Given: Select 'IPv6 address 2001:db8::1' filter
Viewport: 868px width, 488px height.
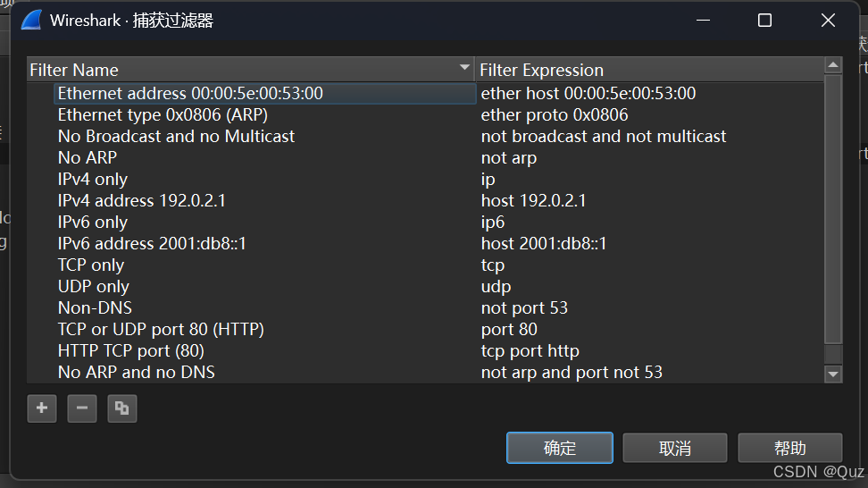Looking at the screenshot, I should click(x=152, y=244).
